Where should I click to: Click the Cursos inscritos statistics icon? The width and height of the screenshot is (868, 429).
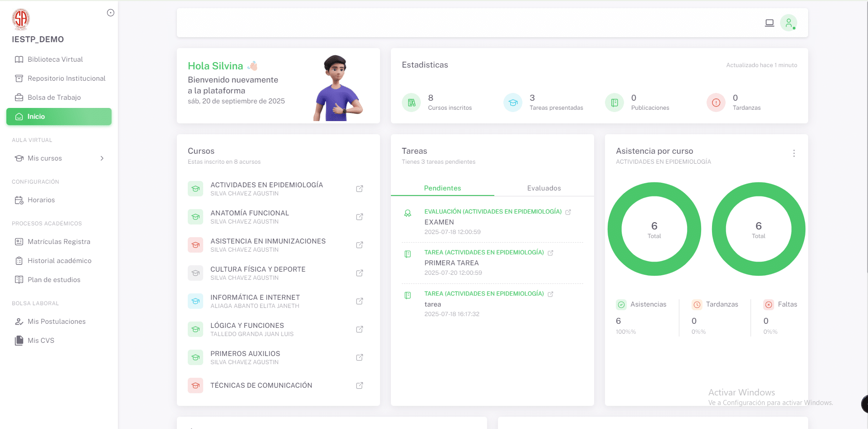(411, 102)
